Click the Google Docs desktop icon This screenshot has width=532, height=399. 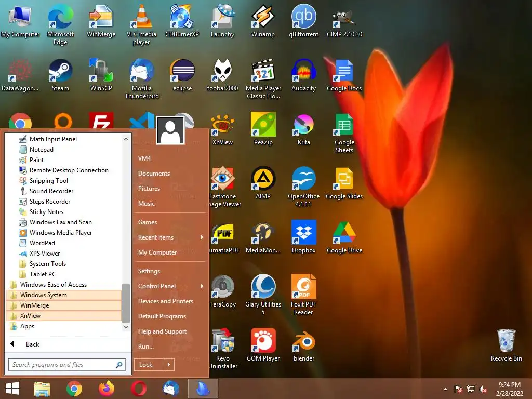pos(344,75)
